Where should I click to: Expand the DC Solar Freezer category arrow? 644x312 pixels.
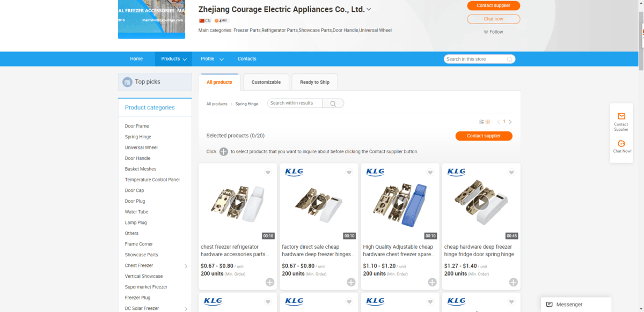tap(186, 309)
